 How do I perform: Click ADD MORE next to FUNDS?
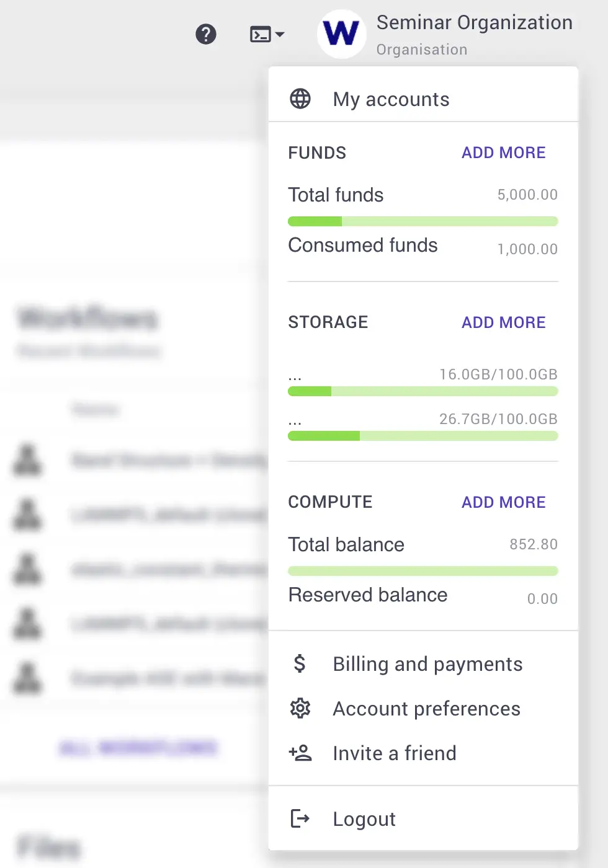(x=503, y=153)
